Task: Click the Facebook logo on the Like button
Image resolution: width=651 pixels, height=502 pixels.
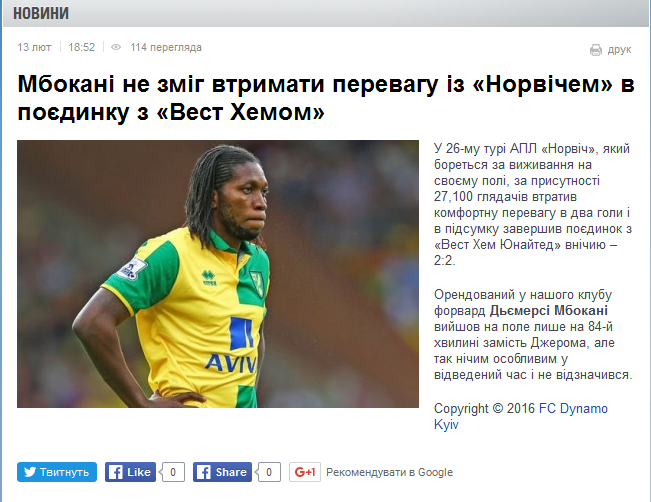Action: (115, 472)
